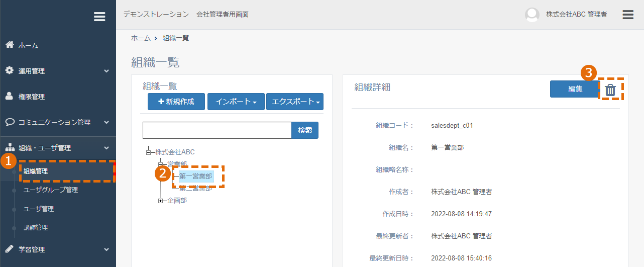Select 第二営業部 in the tree
Image resolution: width=644 pixels, height=267 pixels.
pos(195,189)
